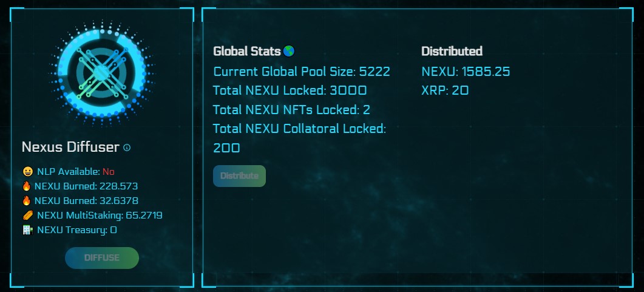The height and width of the screenshot is (292, 644).
Task: Select the distributed NEXU 1585.25 amount
Action: 486,72
